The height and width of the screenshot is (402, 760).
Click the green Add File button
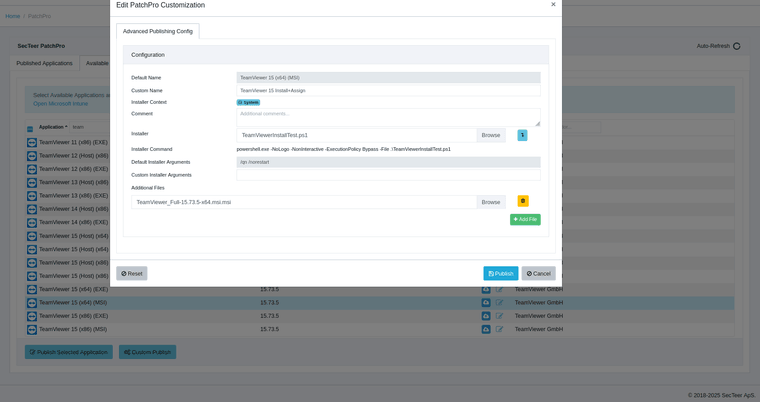click(525, 219)
